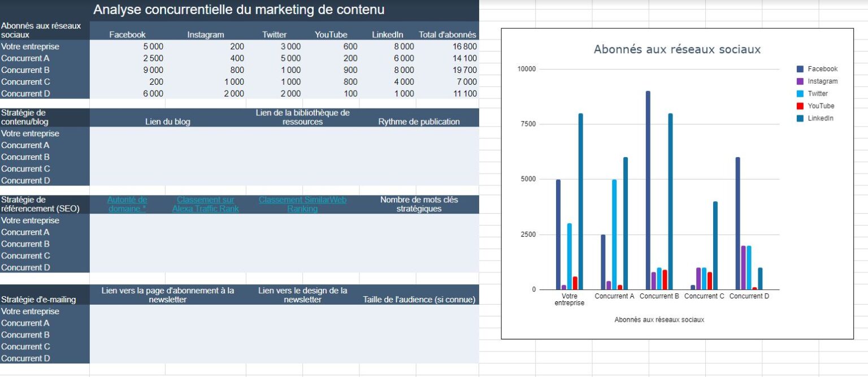Open the Autorité de domaine hyperlink

point(127,203)
